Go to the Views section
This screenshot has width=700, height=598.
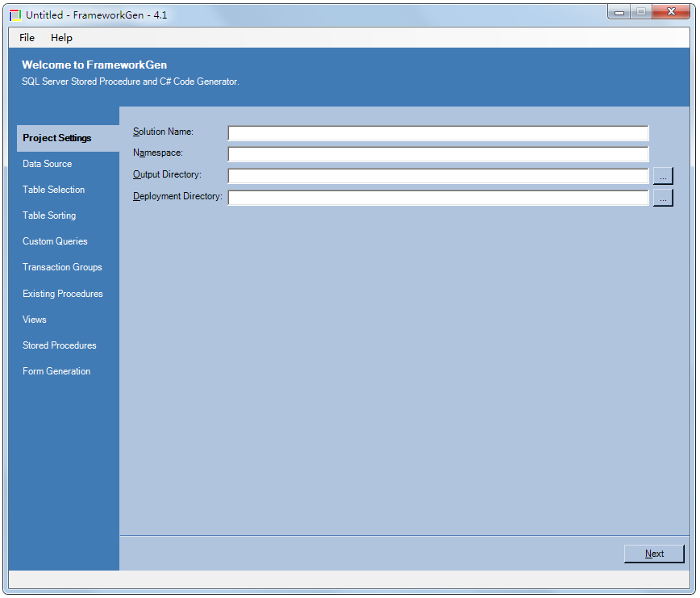[35, 320]
